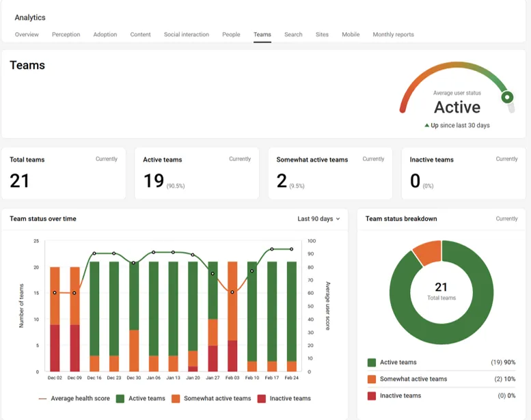Click the Dec 02 red bar segment
Image resolution: width=531 pixels, height=420 pixels.
point(55,348)
